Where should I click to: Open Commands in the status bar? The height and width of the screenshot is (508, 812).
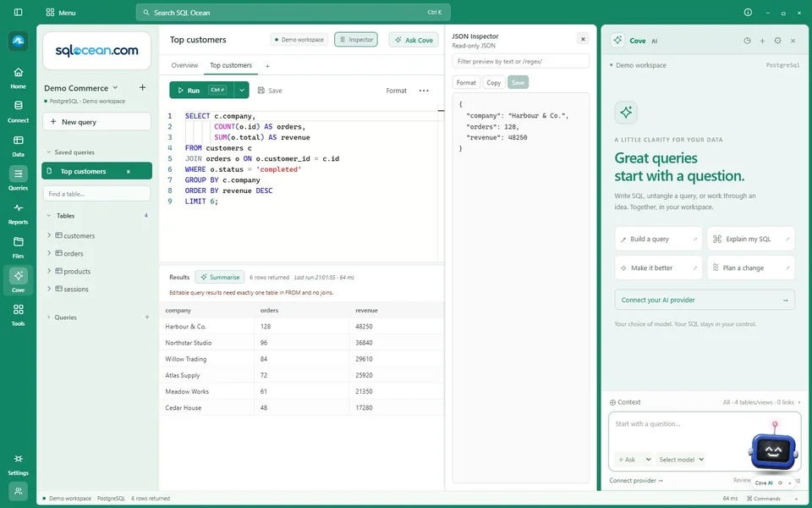pyautogui.click(x=763, y=499)
